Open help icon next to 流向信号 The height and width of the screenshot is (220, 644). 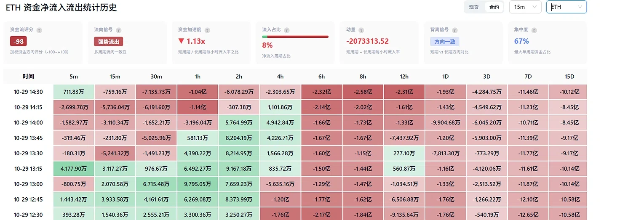pyautogui.click(x=118, y=30)
